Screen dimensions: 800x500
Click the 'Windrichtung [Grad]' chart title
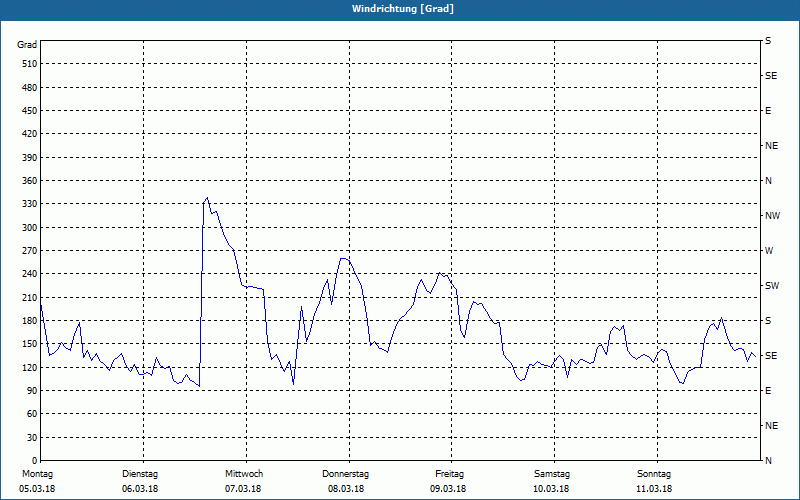(x=403, y=9)
